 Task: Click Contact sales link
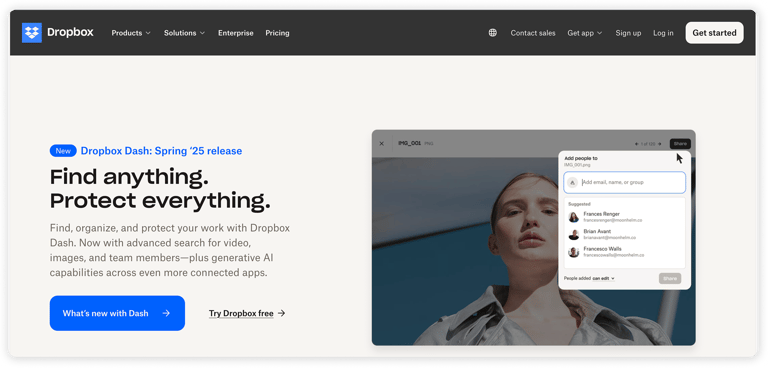pos(533,33)
